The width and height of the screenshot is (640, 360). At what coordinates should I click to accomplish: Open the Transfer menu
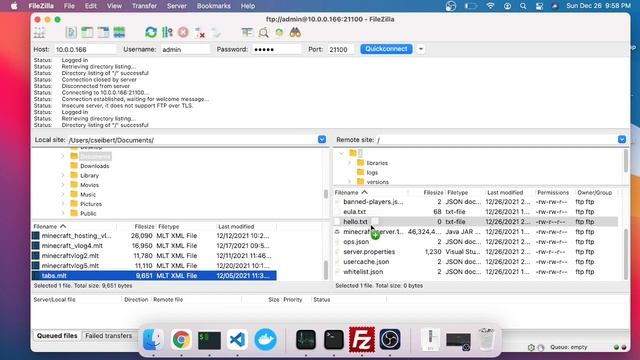tap(144, 6)
